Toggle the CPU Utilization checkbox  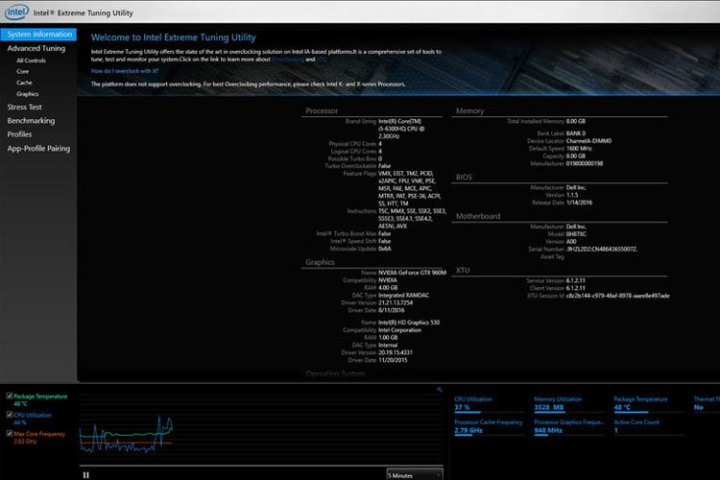(10, 415)
